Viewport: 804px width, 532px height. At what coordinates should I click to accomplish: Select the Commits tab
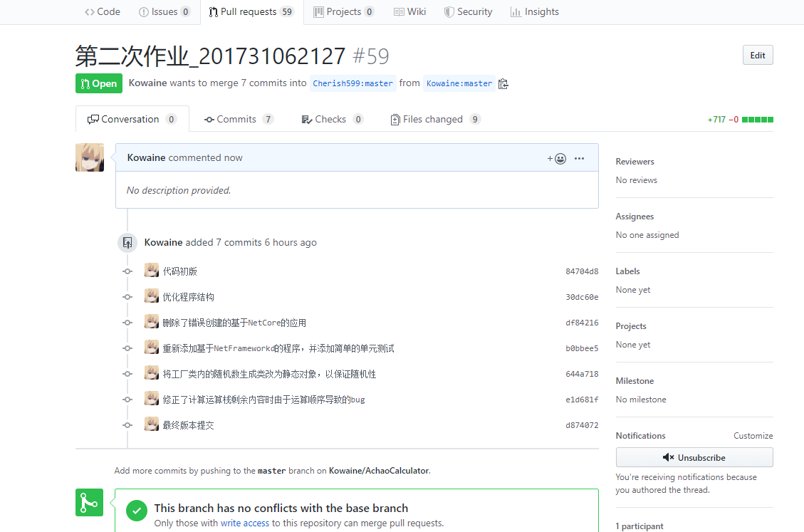click(x=239, y=119)
